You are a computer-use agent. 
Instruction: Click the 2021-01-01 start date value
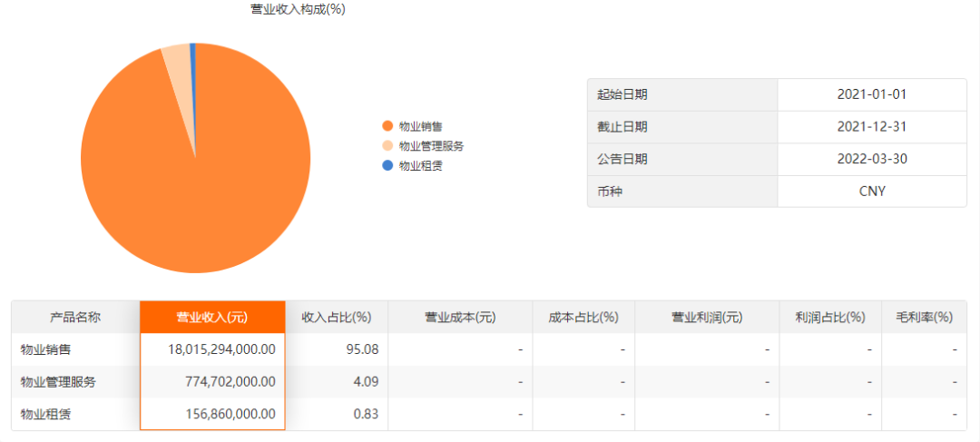[872, 95]
